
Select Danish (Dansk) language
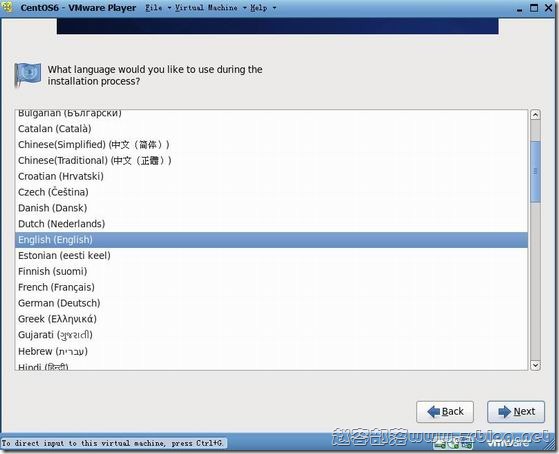271,208
